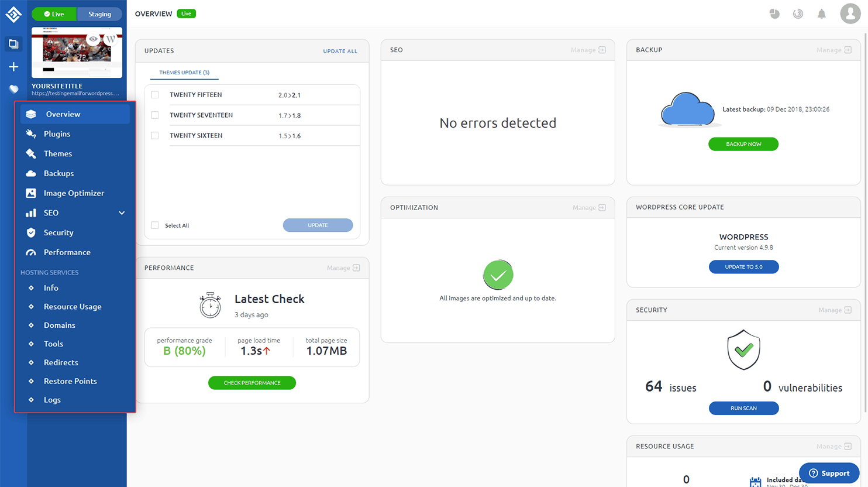Screen dimensions: 868x487
Task: Click Backup panel Manage arrow icon
Action: (x=848, y=50)
